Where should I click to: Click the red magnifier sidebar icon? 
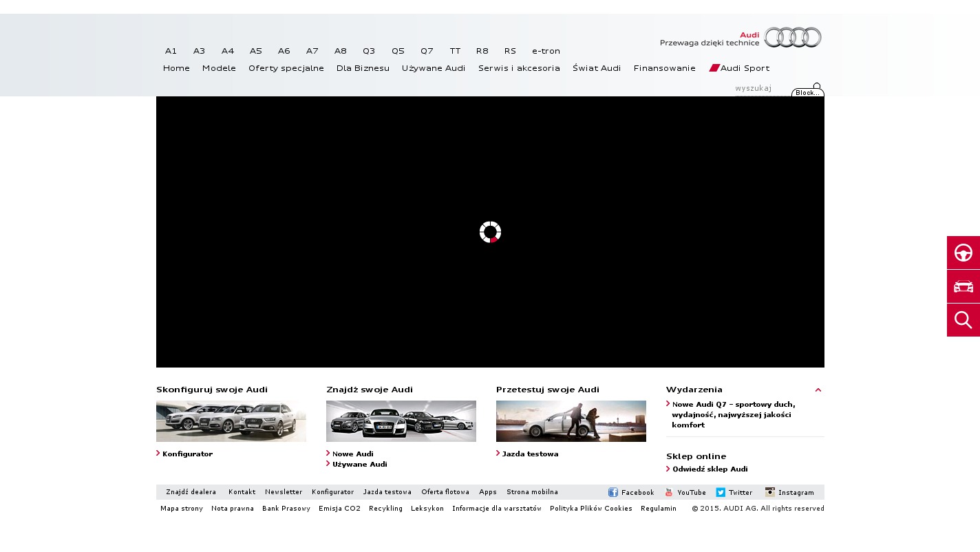(x=963, y=320)
